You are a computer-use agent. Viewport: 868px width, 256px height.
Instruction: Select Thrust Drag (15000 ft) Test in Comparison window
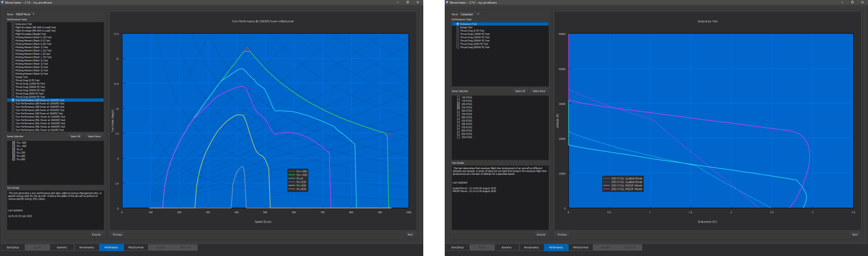[x=458, y=34]
